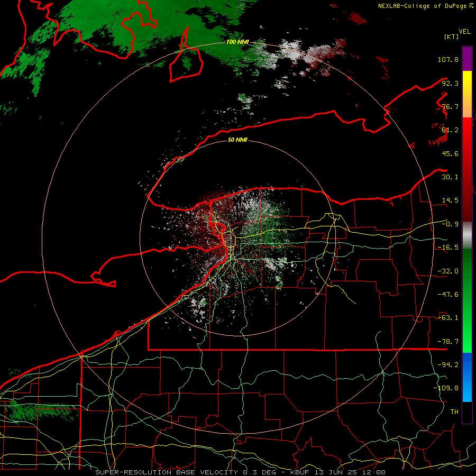Select the 76.7 scale value
Screen dimensions: 476x476
pyautogui.click(x=450, y=106)
